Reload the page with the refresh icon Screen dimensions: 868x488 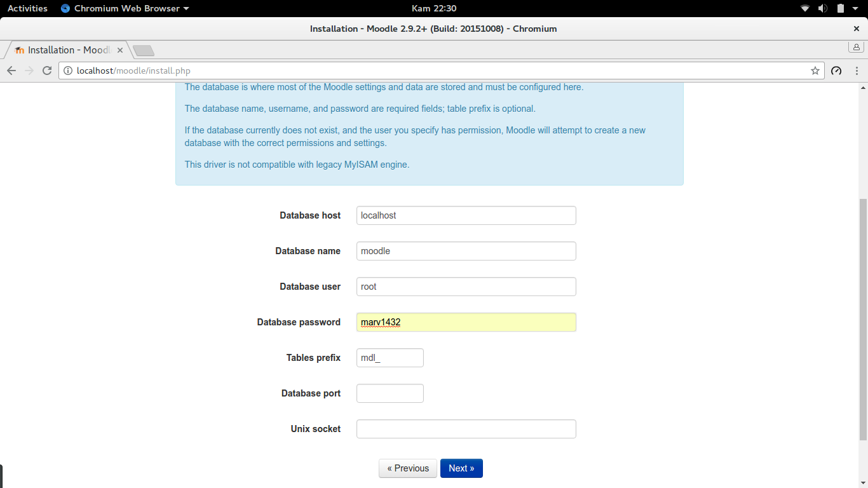coord(47,71)
